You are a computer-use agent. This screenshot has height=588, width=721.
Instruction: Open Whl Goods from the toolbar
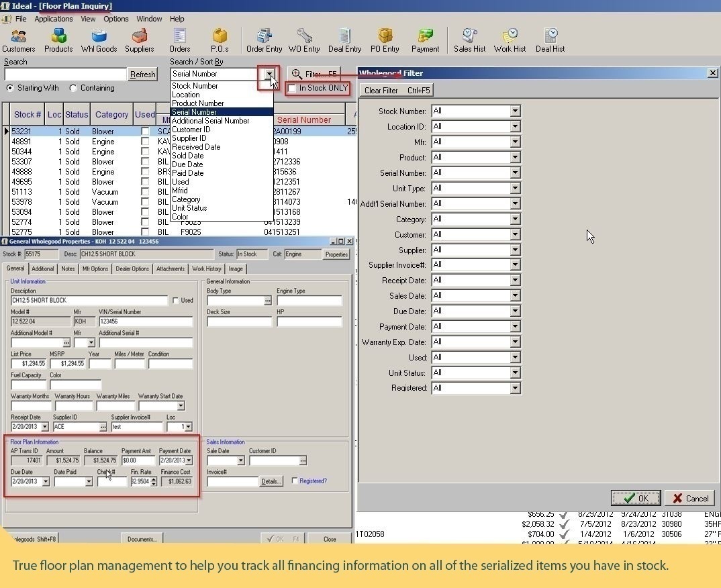[99, 40]
